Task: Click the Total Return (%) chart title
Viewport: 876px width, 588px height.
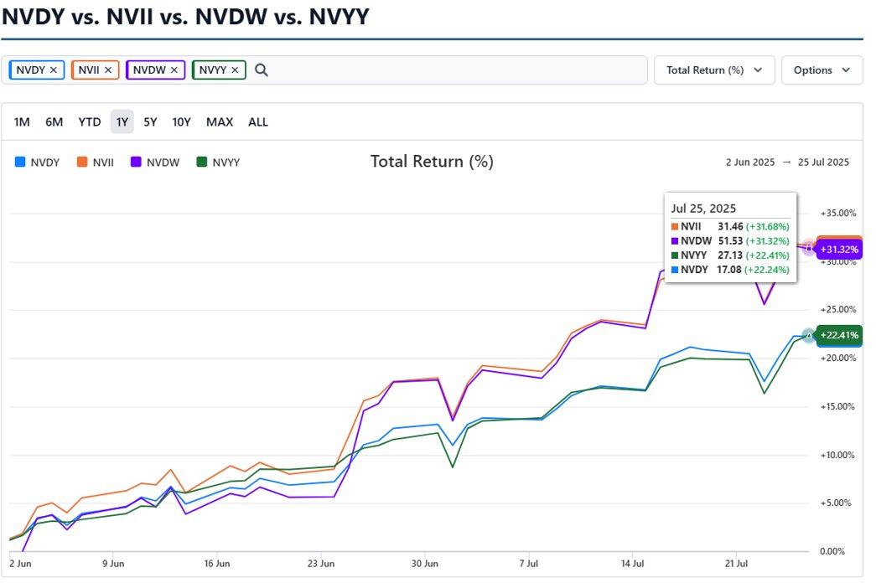Action: 432,162
